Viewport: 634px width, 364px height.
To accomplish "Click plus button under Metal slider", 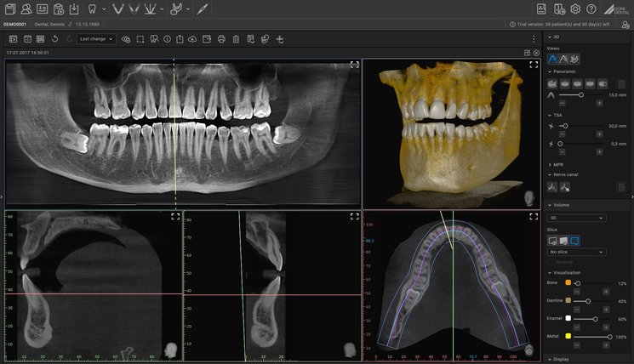I will pyautogui.click(x=606, y=346).
